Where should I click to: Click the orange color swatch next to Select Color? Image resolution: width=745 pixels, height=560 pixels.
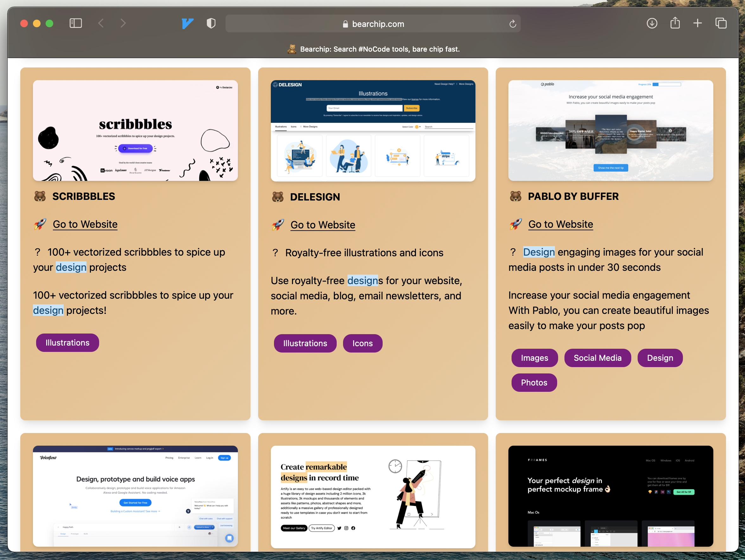point(417,127)
